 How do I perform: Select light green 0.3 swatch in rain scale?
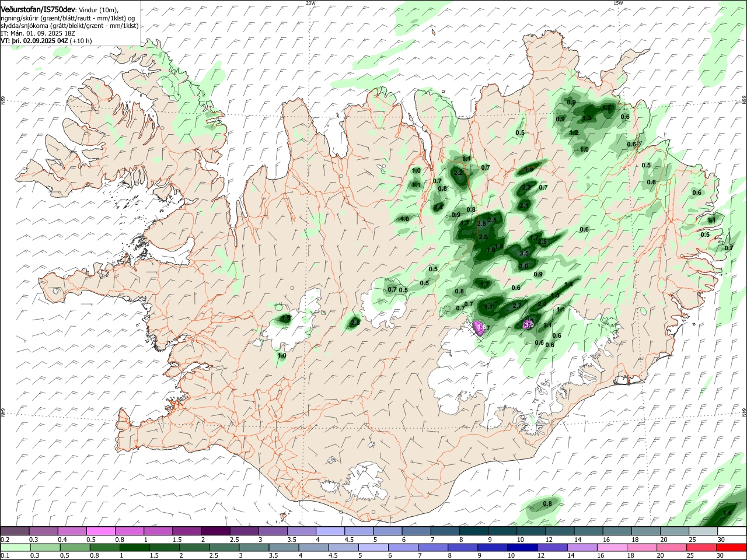45,547
